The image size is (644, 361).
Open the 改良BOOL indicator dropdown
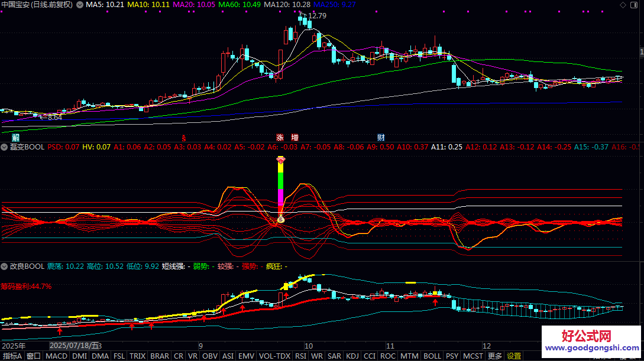coord(5,266)
